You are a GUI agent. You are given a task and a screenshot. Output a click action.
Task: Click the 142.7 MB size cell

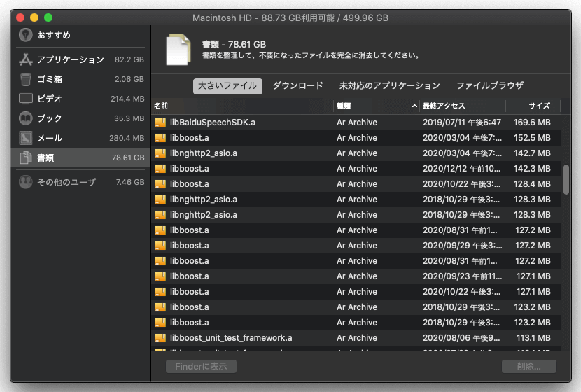532,153
